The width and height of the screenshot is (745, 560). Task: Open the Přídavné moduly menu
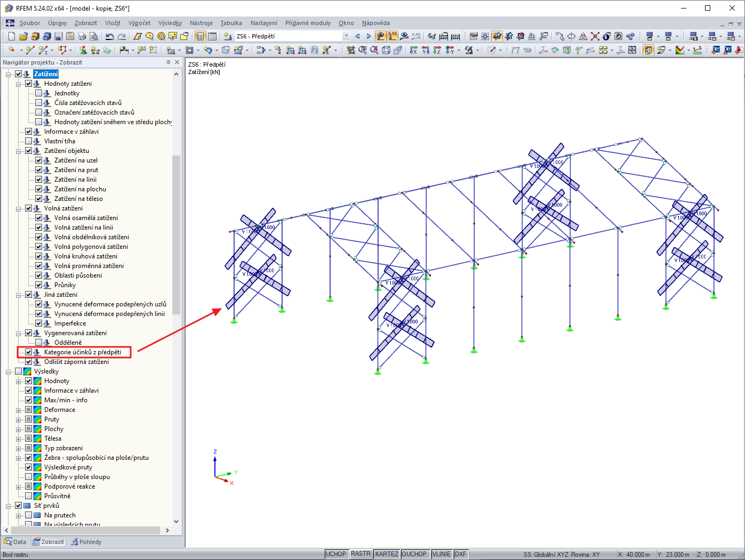click(x=308, y=23)
